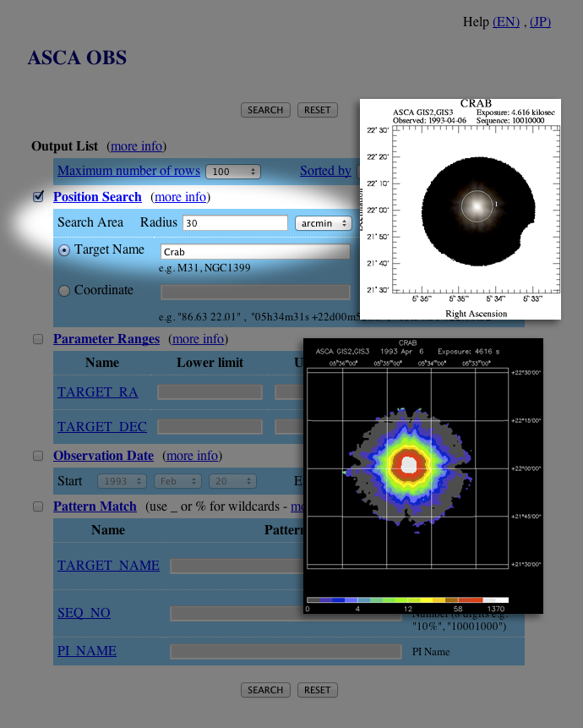Focus the Radius input field
583x728 pixels.
(x=235, y=223)
